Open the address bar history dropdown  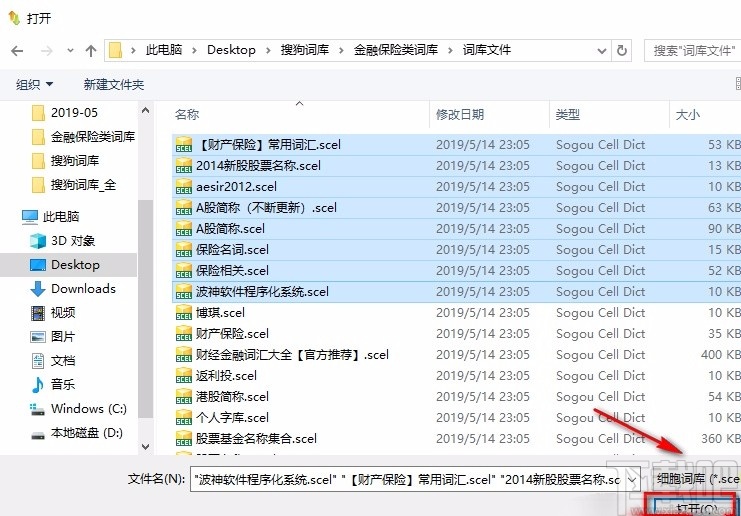coord(602,51)
